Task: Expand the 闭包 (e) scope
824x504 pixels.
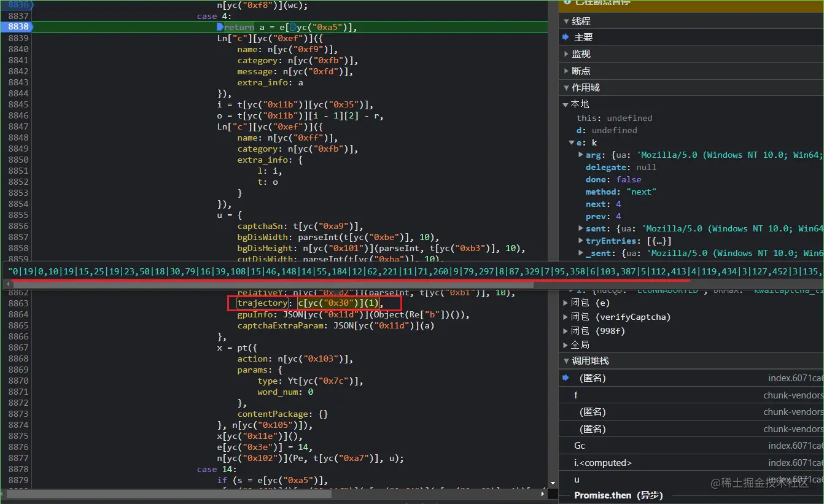Action: (566, 302)
